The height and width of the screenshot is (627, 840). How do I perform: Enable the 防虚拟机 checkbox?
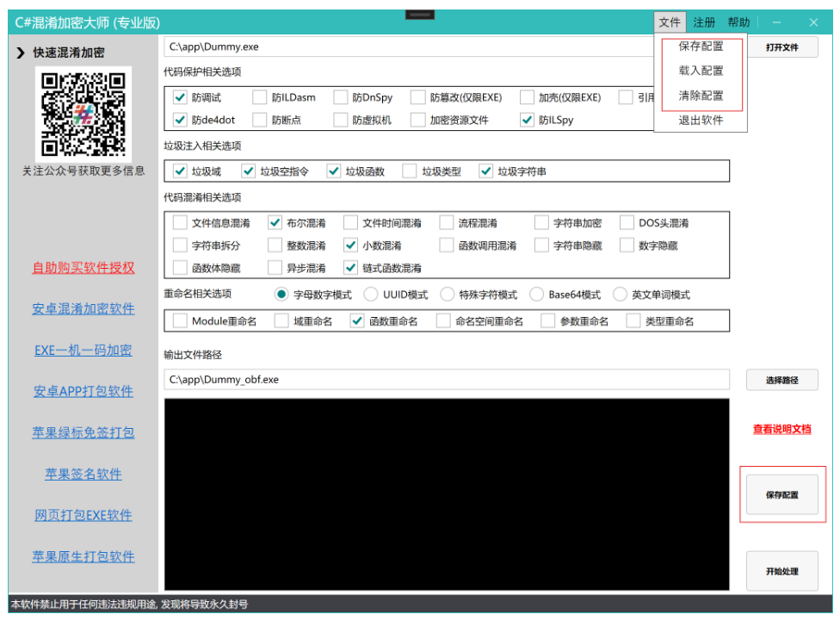(x=340, y=120)
